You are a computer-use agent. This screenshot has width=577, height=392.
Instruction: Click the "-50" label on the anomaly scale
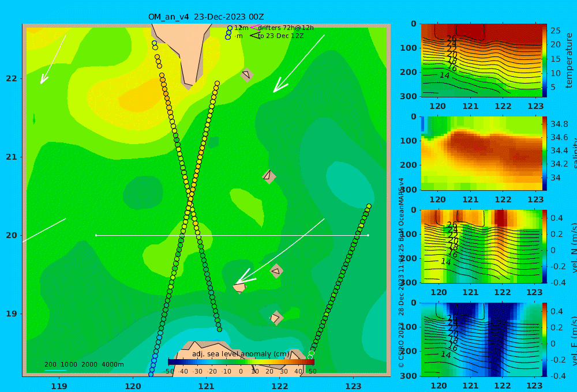click(x=169, y=371)
